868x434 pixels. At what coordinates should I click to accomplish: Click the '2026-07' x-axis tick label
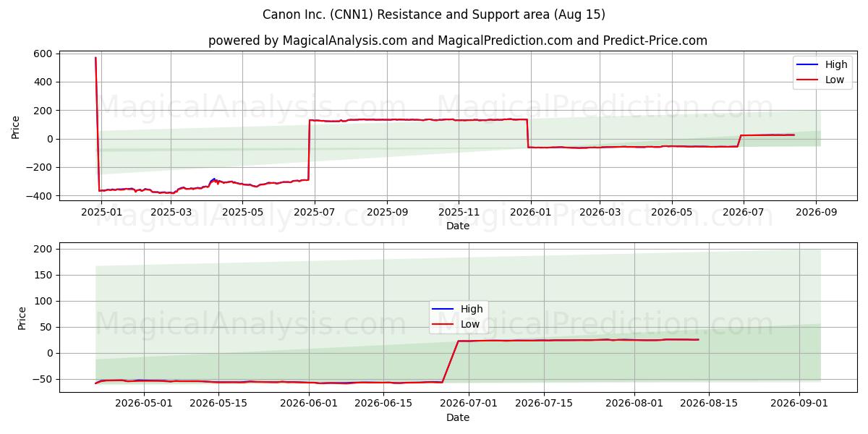point(743,213)
